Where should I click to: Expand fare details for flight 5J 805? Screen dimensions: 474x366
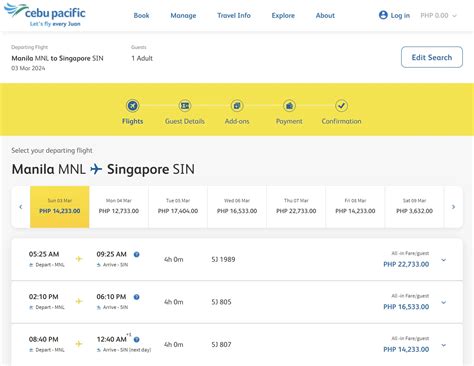click(444, 302)
